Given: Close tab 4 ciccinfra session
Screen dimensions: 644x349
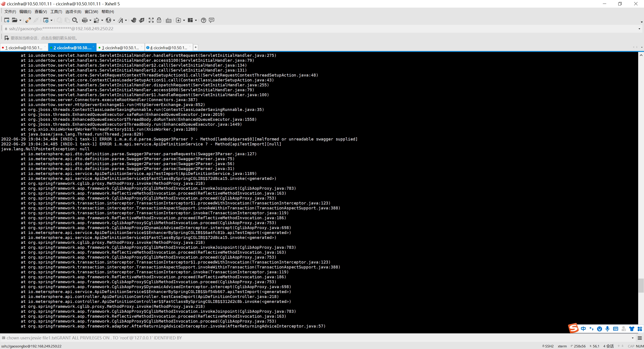Looking at the screenshot, I should point(190,47).
